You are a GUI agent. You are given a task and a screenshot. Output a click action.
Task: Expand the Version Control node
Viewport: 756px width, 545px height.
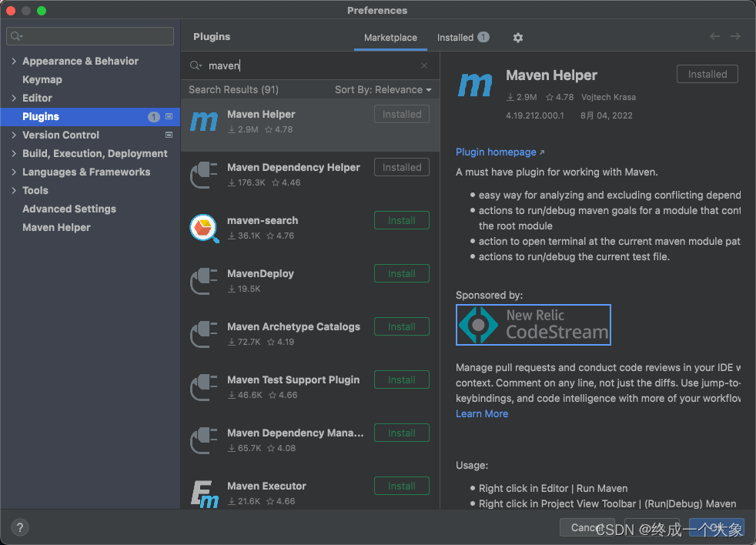tap(14, 135)
